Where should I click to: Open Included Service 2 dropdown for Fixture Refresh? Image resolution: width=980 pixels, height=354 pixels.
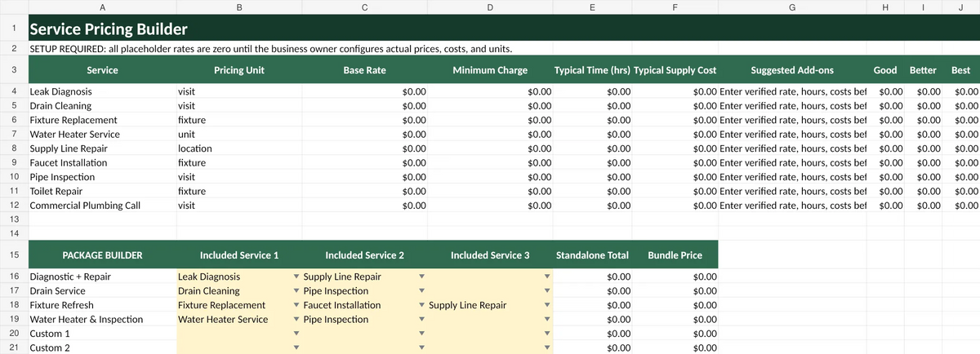(x=421, y=305)
